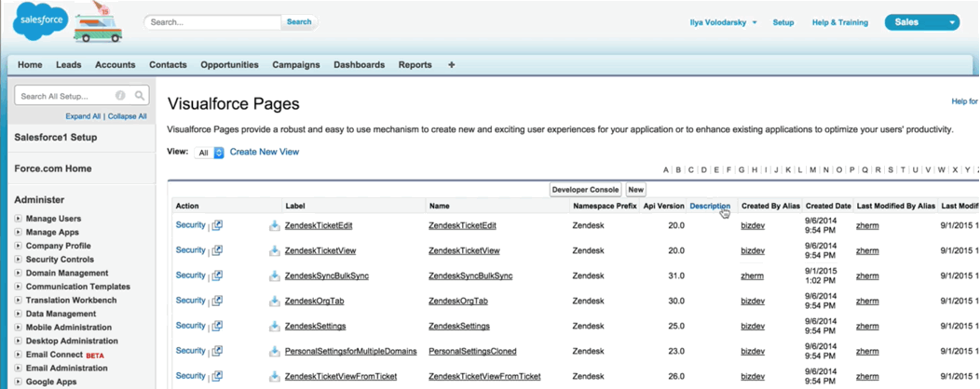Open the Salesforce1 Setup section
Viewport: 980px width, 389px height.
pyautogui.click(x=56, y=138)
